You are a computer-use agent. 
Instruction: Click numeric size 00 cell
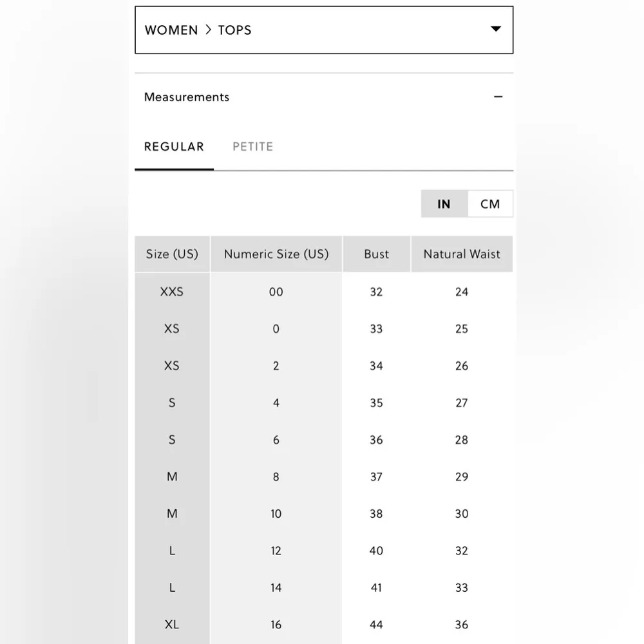click(276, 292)
